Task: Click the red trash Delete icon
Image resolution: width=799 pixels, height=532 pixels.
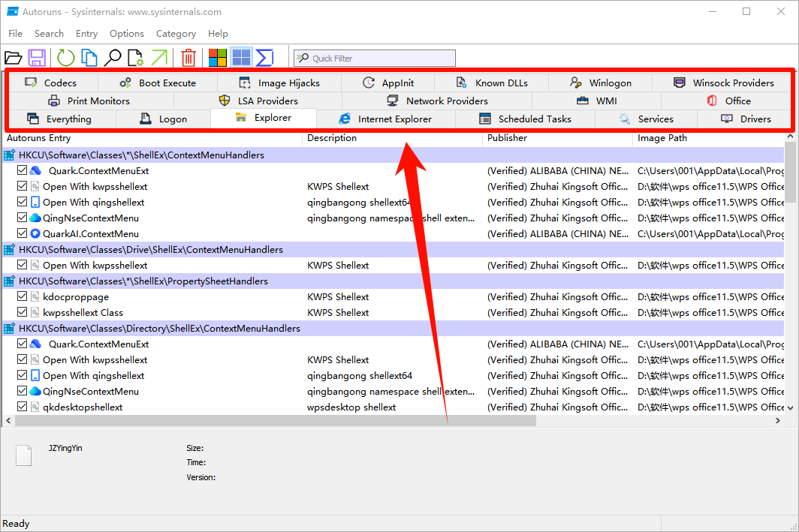Action: click(188, 58)
